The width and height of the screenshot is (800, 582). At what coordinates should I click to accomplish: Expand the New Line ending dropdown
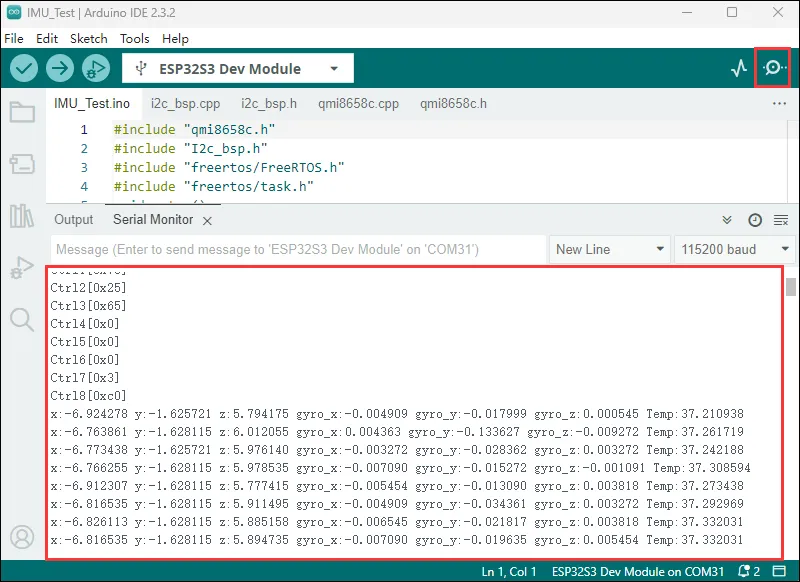(610, 249)
